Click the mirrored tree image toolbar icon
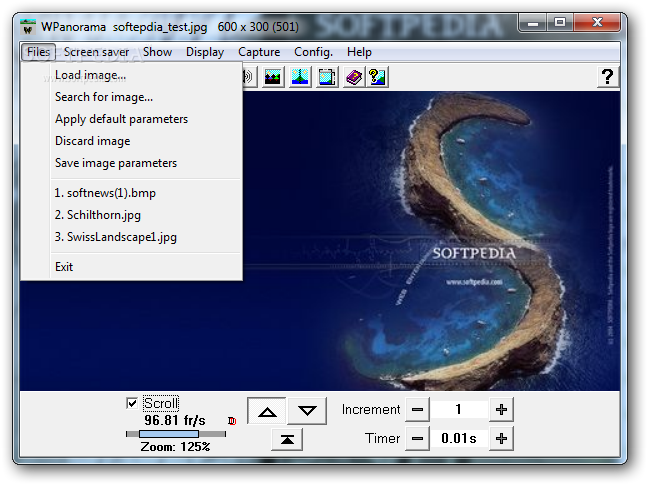 coord(300,77)
